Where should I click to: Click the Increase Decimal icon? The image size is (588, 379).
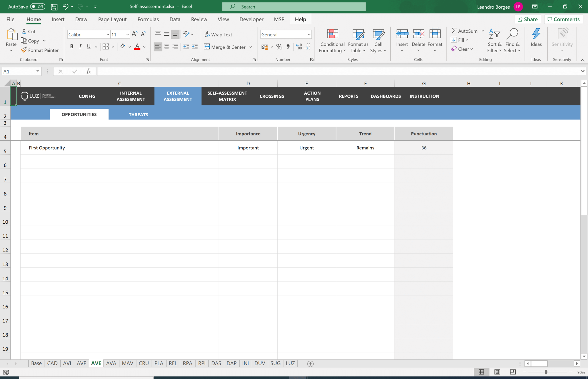(299, 47)
